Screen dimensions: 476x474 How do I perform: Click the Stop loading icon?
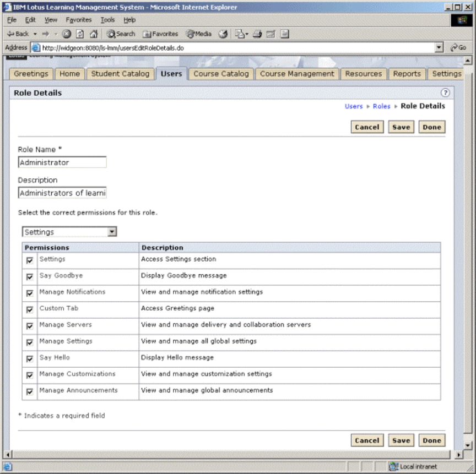[x=67, y=34]
